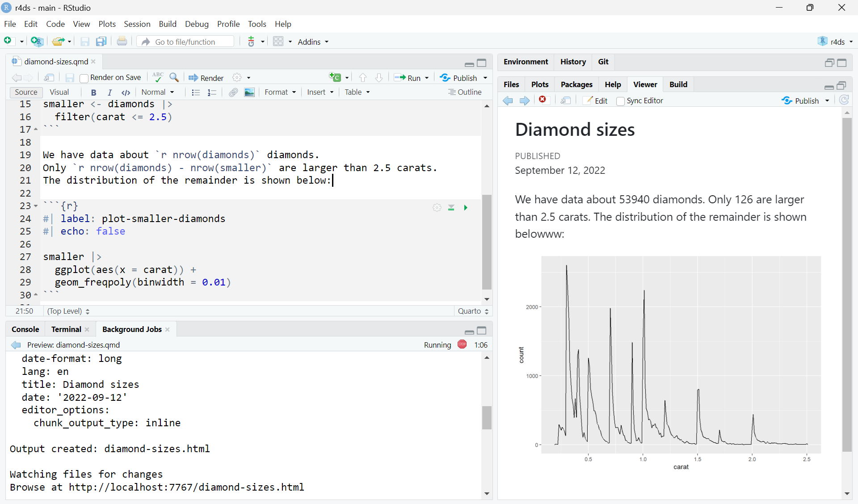
Task: Click the spell check ABC icon
Action: pyautogui.click(x=157, y=77)
